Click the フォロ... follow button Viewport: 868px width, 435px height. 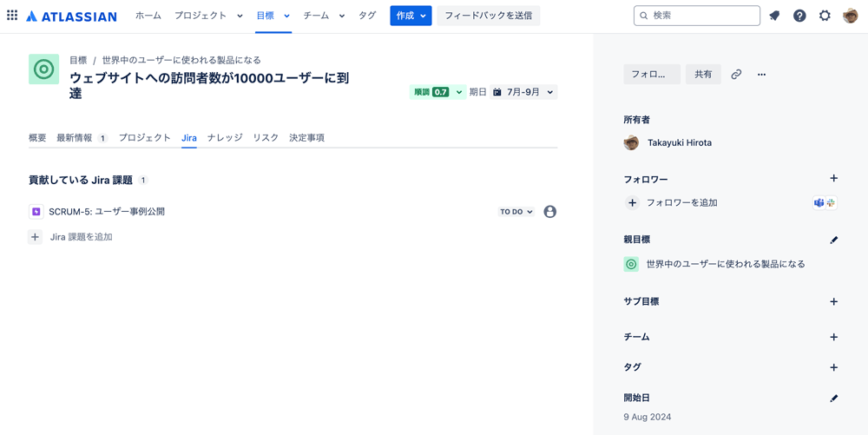[652, 74]
